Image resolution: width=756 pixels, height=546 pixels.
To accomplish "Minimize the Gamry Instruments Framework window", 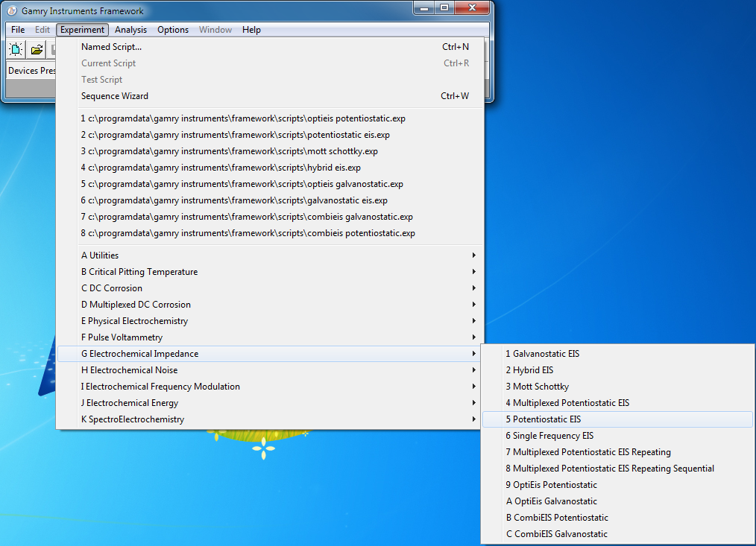I will pyautogui.click(x=424, y=7).
